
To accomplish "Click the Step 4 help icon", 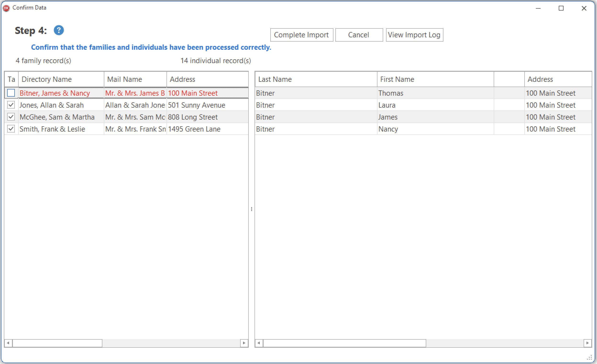I will [58, 30].
